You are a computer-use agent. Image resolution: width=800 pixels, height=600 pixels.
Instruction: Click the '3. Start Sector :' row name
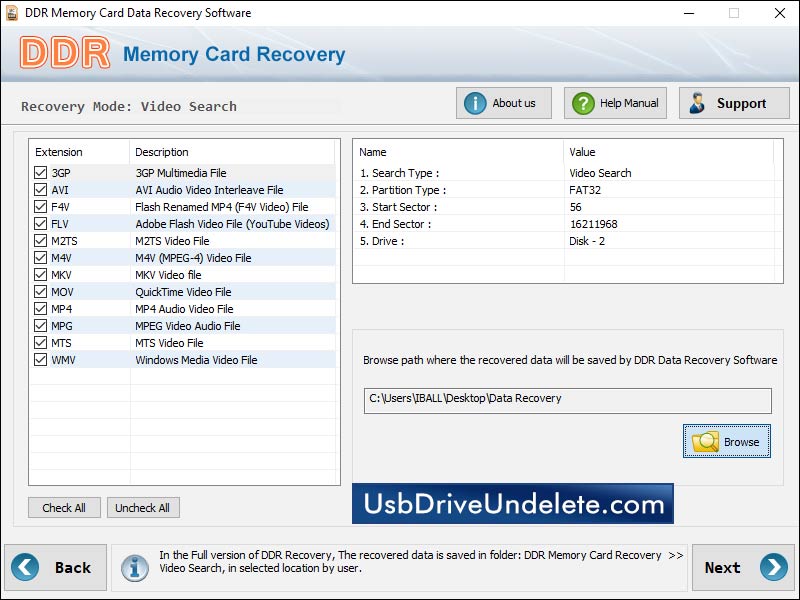click(x=398, y=207)
